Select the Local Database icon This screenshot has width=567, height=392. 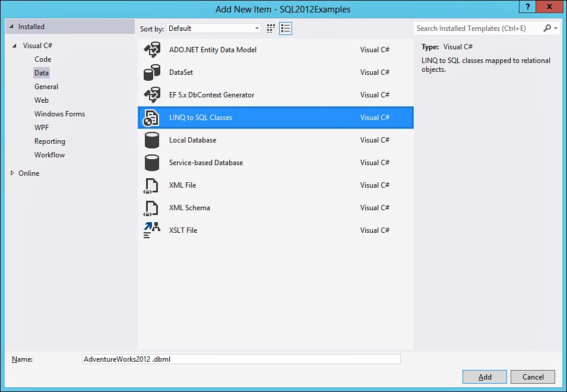(x=152, y=140)
